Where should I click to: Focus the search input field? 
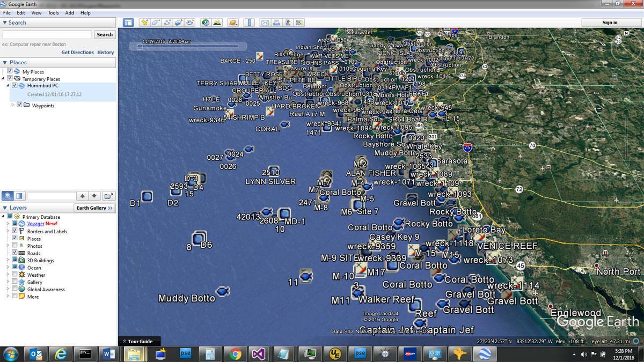[x=47, y=34]
